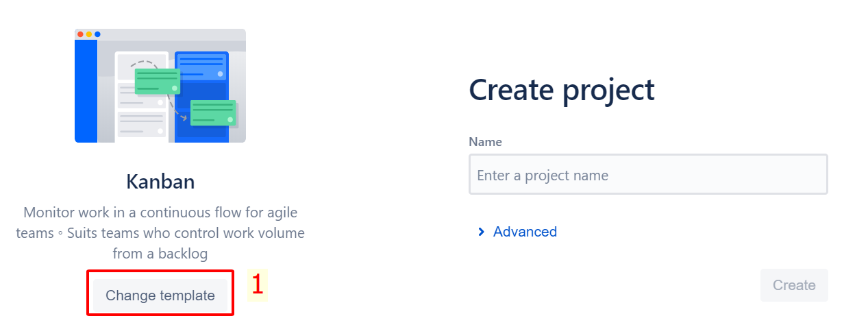The width and height of the screenshot is (868, 325).
Task: Focus the project Name input field
Action: click(x=648, y=175)
